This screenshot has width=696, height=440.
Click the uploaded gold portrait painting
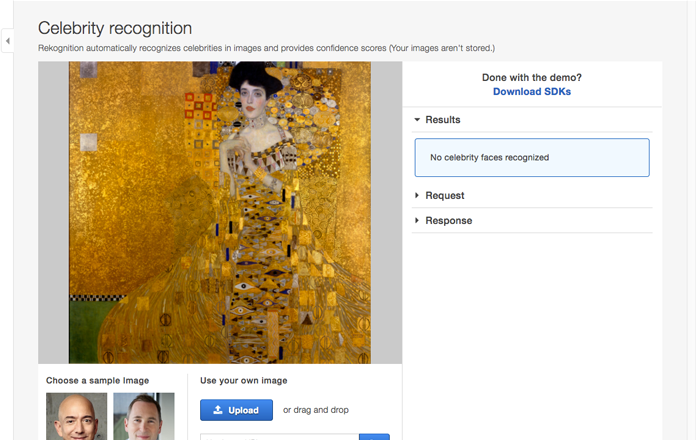click(220, 212)
